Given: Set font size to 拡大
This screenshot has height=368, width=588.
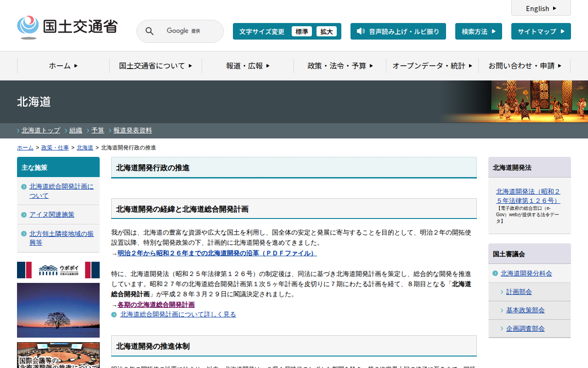Looking at the screenshot, I should (327, 32).
